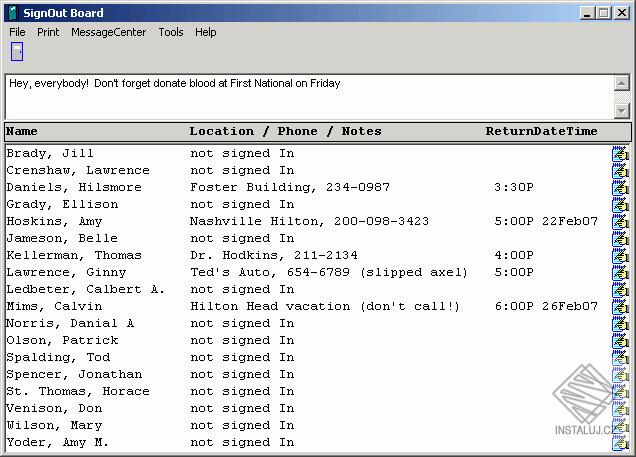The image size is (636, 457).
Task: Open the Print menu
Action: pos(48,32)
